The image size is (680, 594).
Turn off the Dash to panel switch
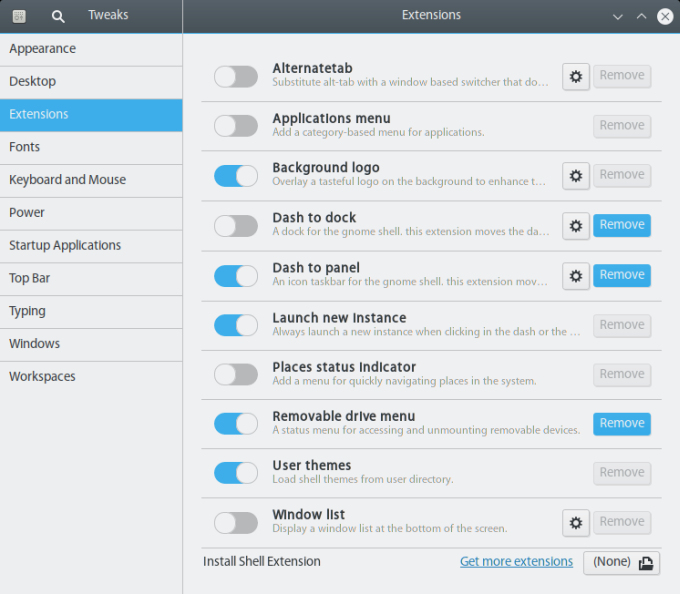click(236, 276)
